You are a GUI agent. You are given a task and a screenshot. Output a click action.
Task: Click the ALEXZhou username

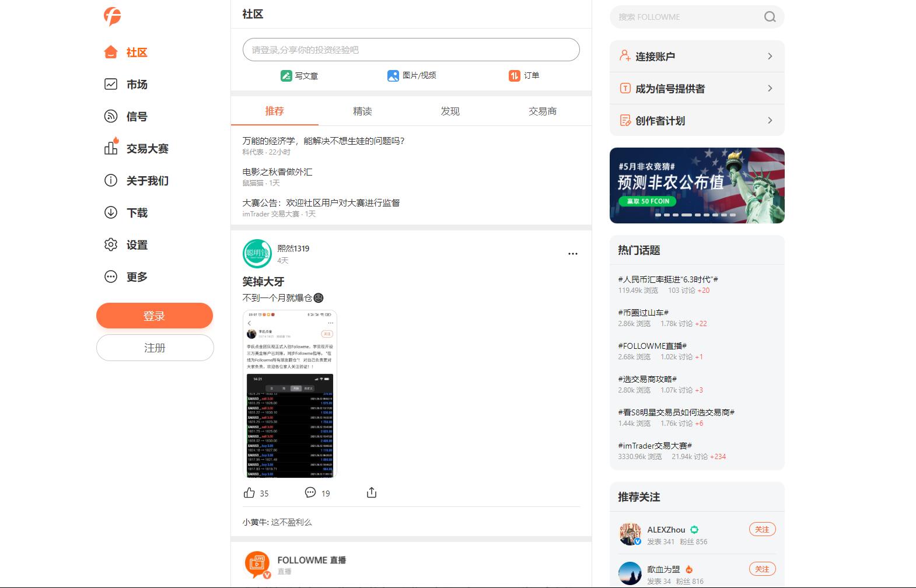point(666,530)
